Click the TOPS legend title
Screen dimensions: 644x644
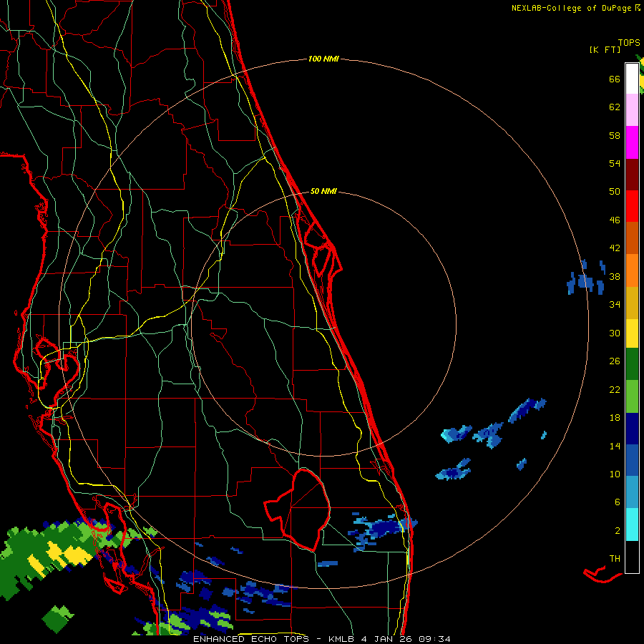(x=629, y=42)
